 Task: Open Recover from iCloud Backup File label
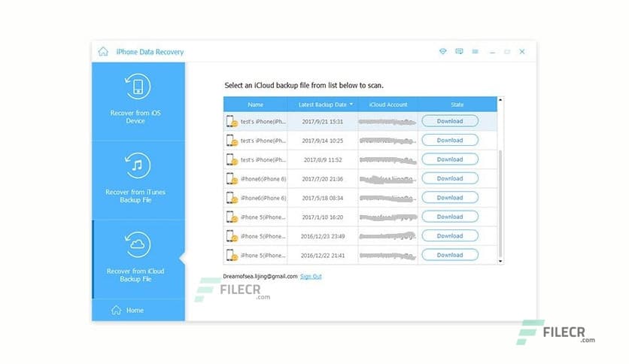point(135,275)
